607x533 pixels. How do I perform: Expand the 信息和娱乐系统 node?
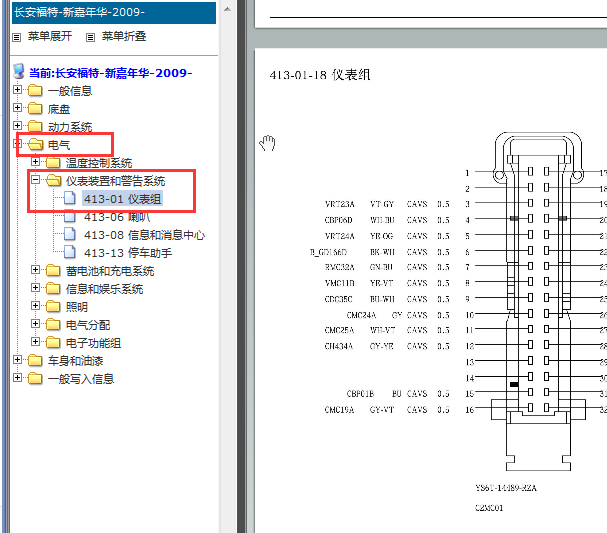pyautogui.click(x=35, y=287)
